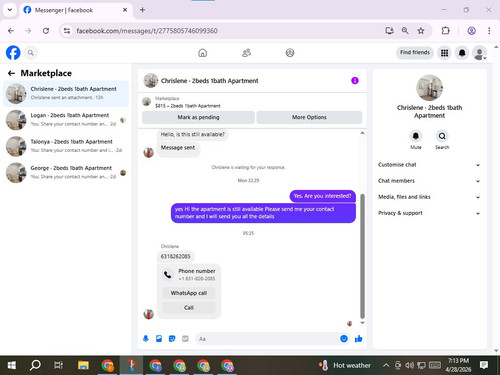Viewport: 500px width, 375px height.
Task: Open the Friends icon in top navigation
Action: (246, 53)
